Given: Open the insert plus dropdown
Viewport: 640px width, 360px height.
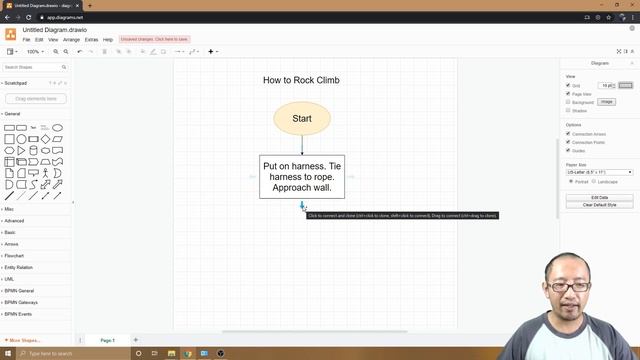Looking at the screenshot, I should coord(213,52).
